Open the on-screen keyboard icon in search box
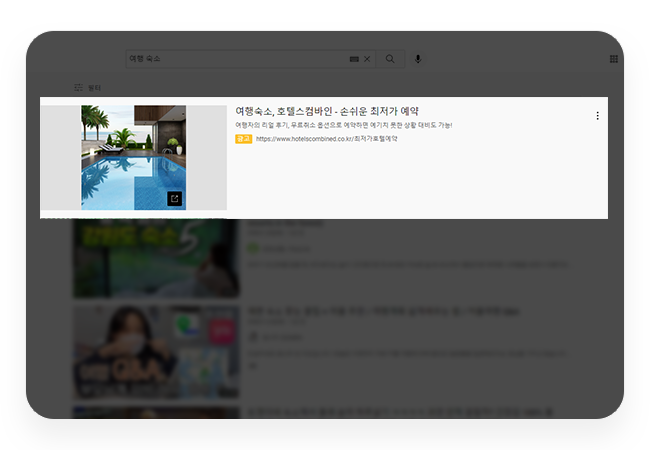This screenshot has width=650, height=450. click(x=354, y=60)
